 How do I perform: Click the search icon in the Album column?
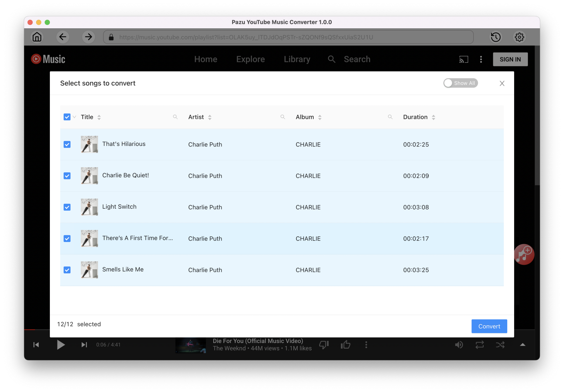coord(391,117)
